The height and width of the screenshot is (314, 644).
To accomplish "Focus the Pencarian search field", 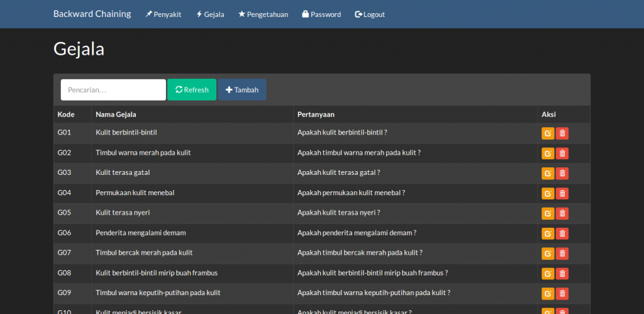I will [x=113, y=90].
